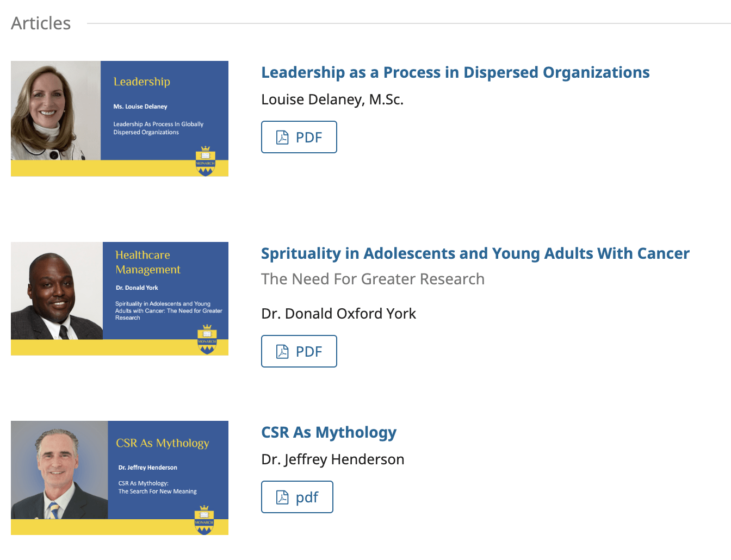The height and width of the screenshot is (560, 731).
Task: Click the subtitle The Need For Greater Research
Action: point(373,279)
